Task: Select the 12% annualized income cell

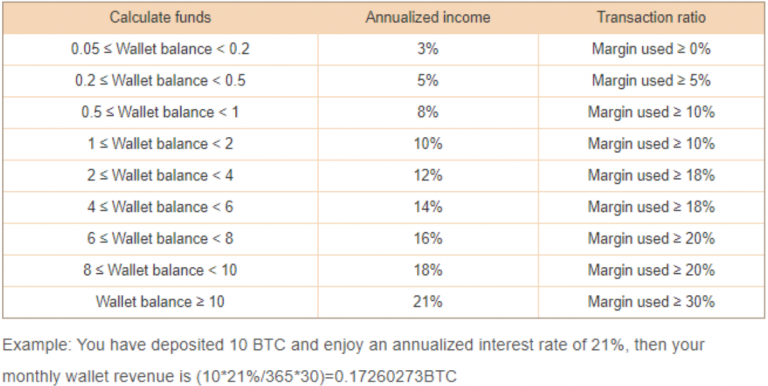Action: tap(428, 175)
